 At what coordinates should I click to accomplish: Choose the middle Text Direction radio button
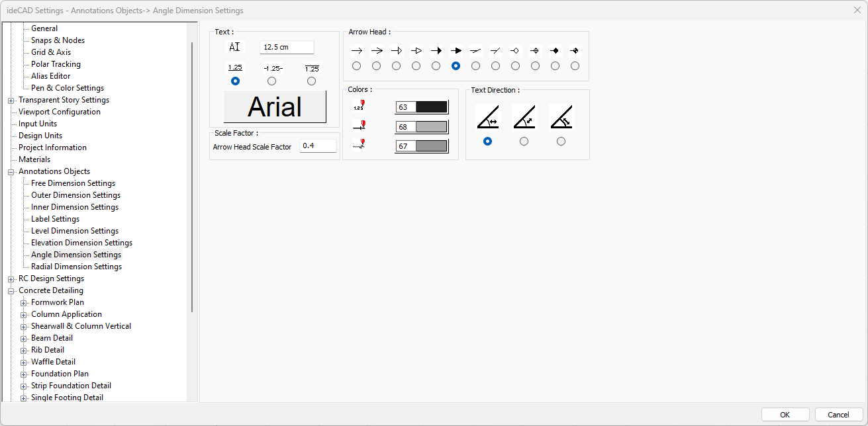click(x=524, y=141)
